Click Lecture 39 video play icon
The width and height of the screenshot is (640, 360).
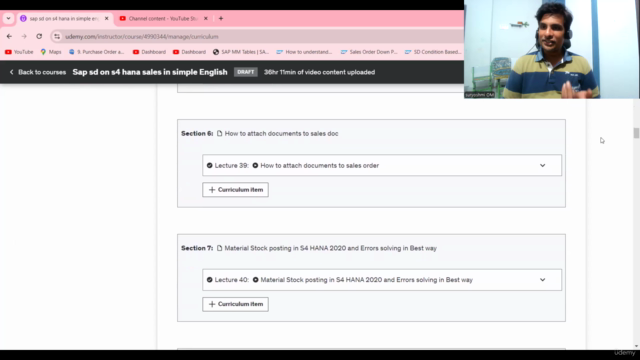pos(255,165)
